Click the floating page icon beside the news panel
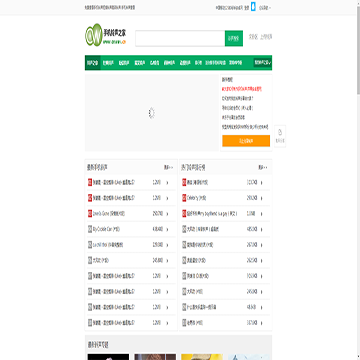The image size is (360, 360). pos(280,136)
